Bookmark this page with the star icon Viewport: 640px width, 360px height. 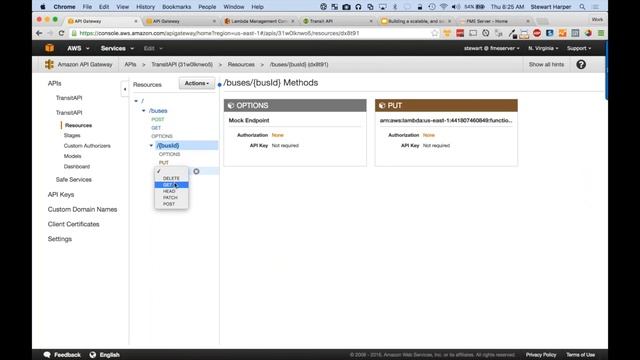(x=435, y=33)
